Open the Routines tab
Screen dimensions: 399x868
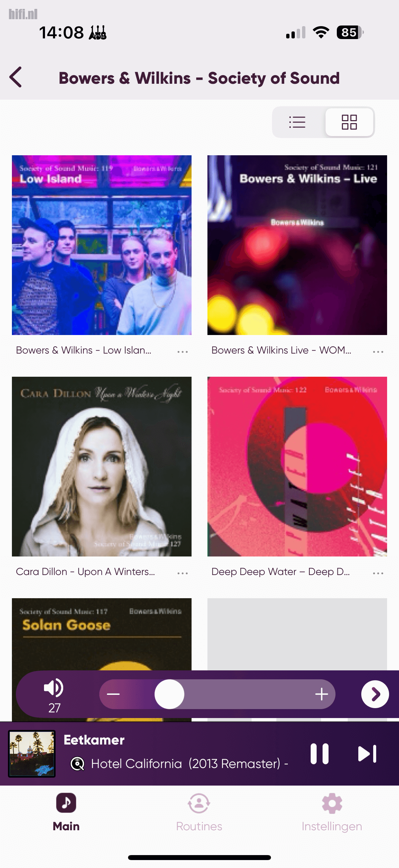[x=199, y=812]
